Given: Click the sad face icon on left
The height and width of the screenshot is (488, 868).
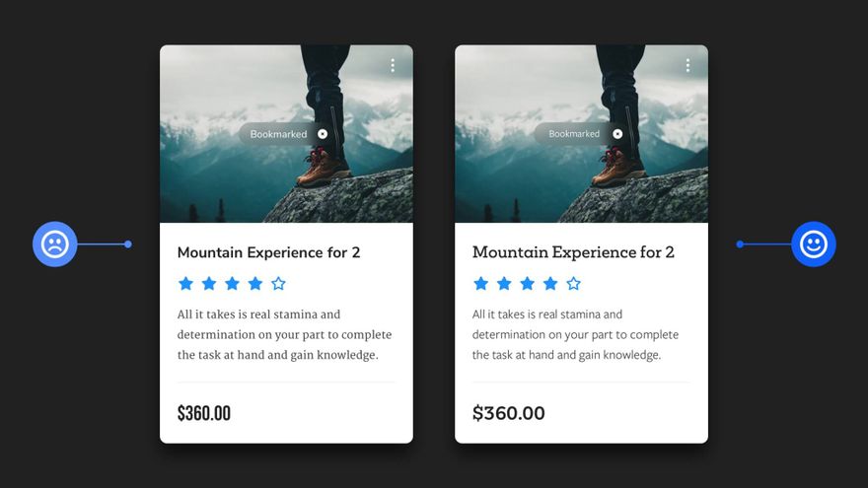Looking at the screenshot, I should [x=55, y=244].
